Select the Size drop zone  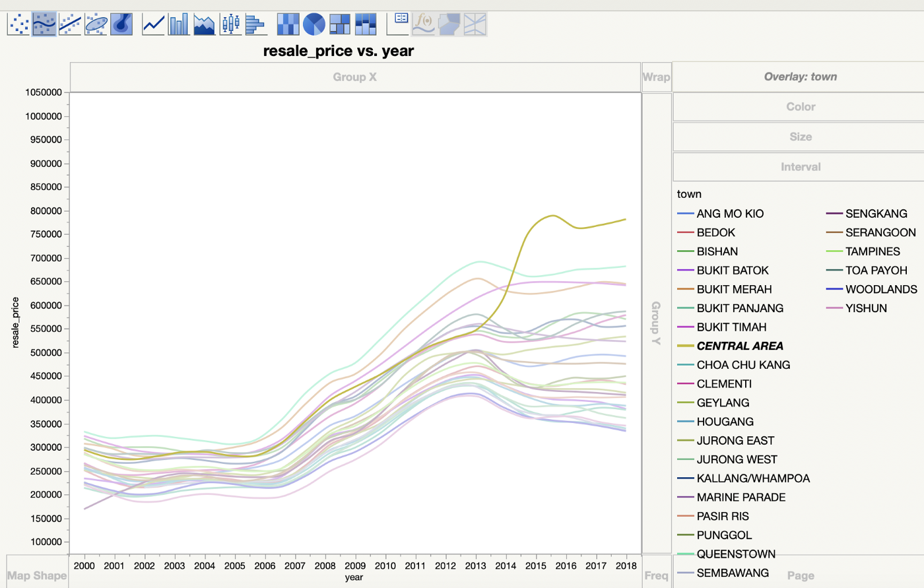[x=800, y=137]
